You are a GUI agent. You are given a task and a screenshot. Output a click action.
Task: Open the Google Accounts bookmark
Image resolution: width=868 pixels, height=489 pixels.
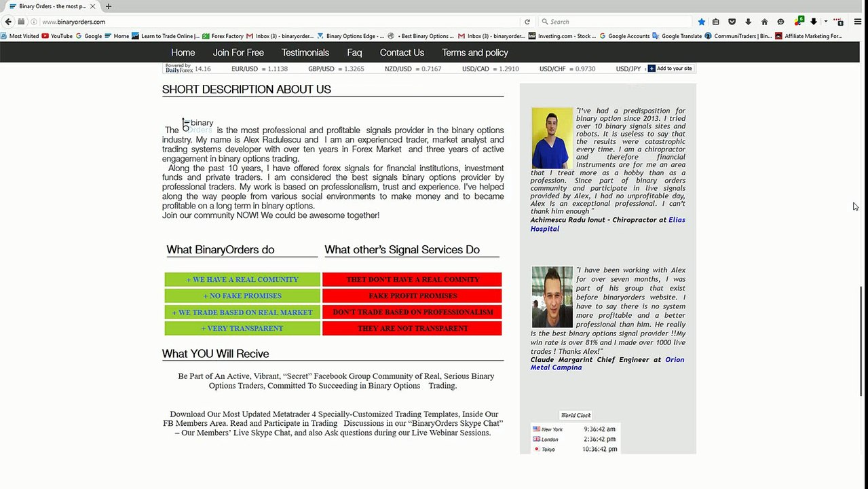pyautogui.click(x=624, y=36)
